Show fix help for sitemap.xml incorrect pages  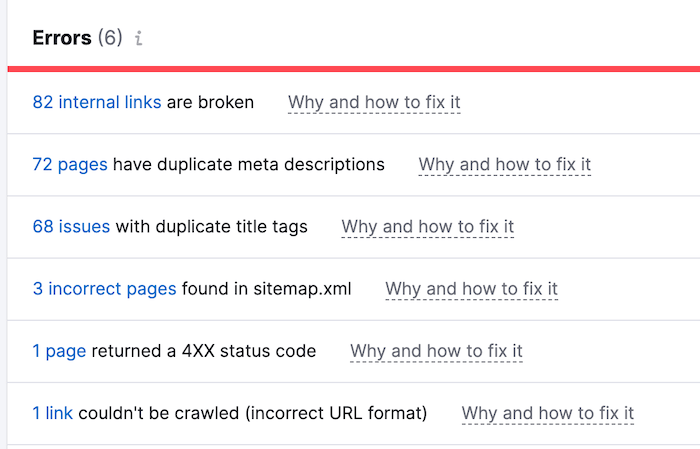click(x=471, y=289)
